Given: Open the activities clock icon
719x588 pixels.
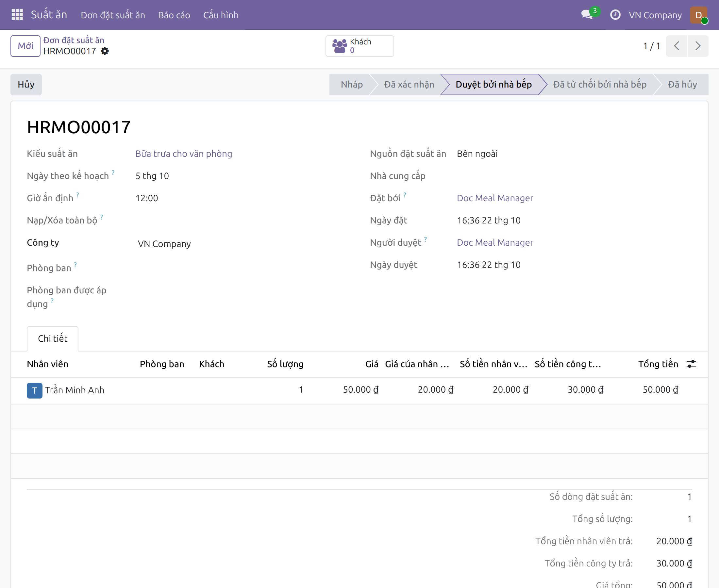Looking at the screenshot, I should click(615, 15).
